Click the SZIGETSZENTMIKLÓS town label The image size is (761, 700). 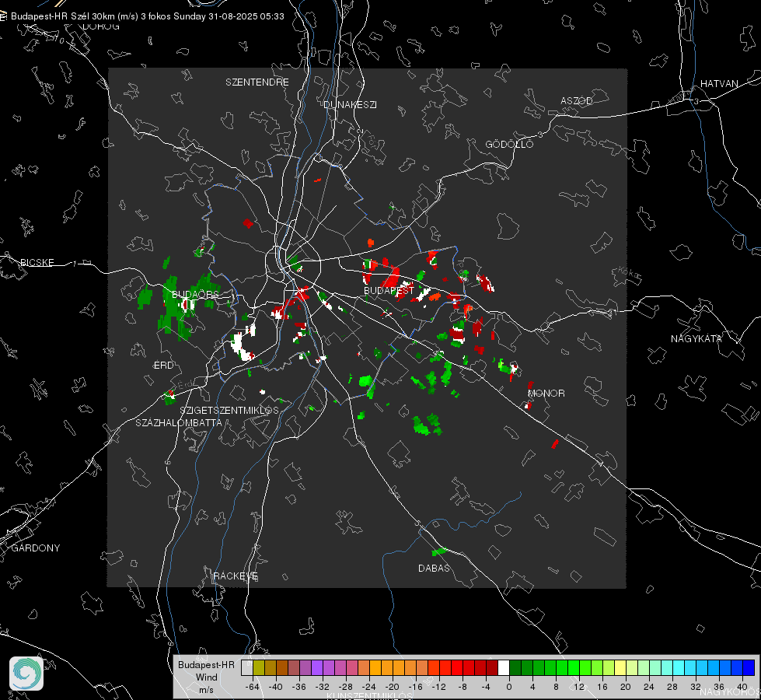(x=229, y=411)
